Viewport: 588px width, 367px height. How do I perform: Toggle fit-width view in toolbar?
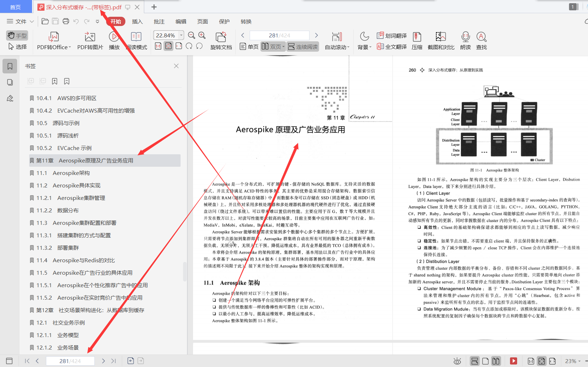(179, 46)
